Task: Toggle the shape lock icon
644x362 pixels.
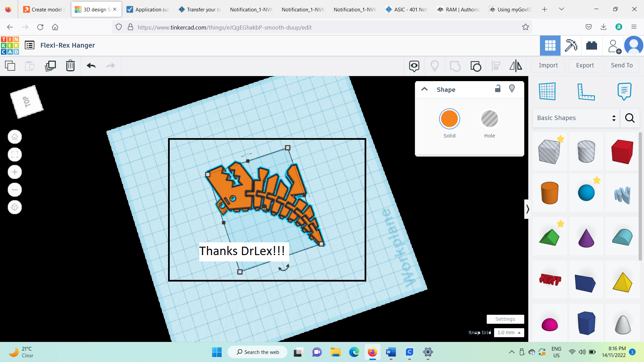Action: [x=498, y=88]
